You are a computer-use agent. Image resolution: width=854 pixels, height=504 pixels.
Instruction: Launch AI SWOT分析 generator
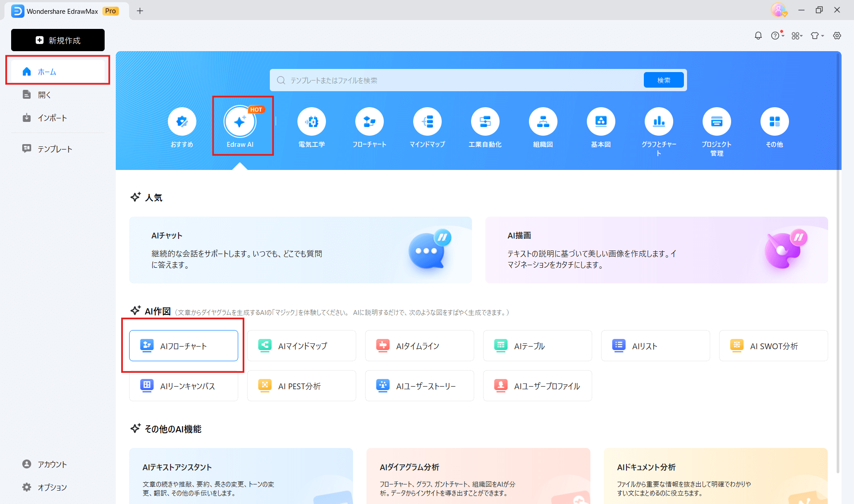tap(773, 346)
